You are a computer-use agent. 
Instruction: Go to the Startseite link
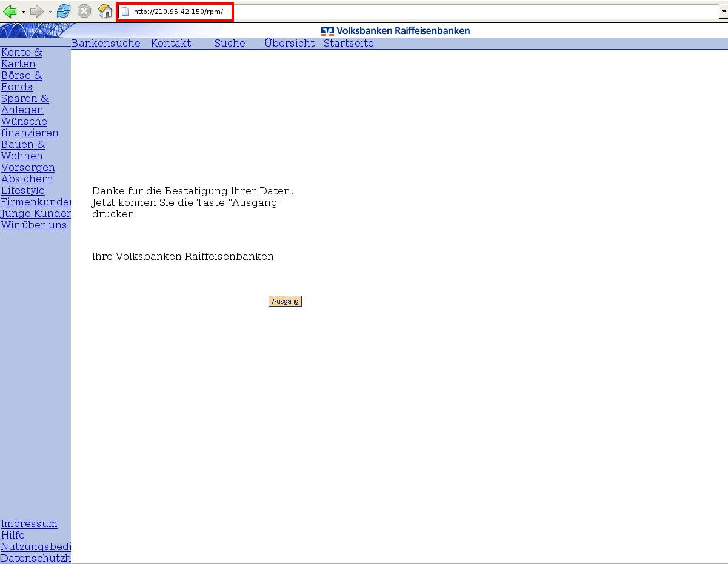coord(349,44)
